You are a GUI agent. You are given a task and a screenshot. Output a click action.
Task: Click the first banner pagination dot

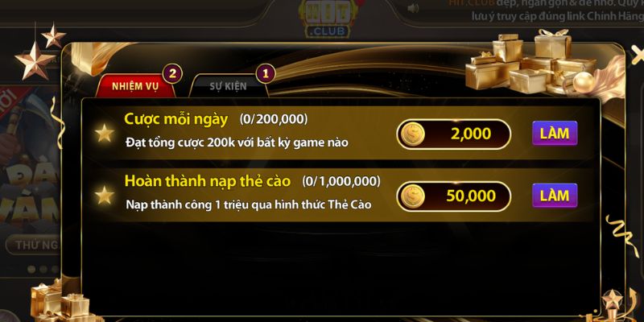pyautogui.click(x=31, y=270)
